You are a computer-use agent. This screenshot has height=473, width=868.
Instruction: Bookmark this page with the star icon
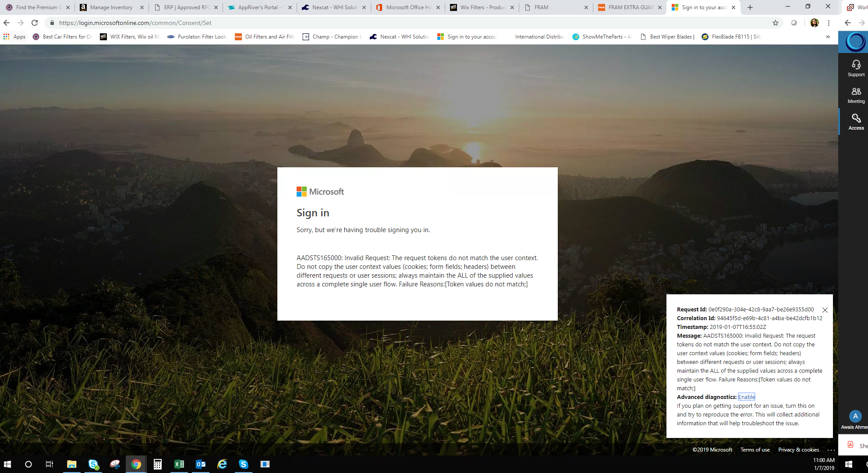point(776,23)
